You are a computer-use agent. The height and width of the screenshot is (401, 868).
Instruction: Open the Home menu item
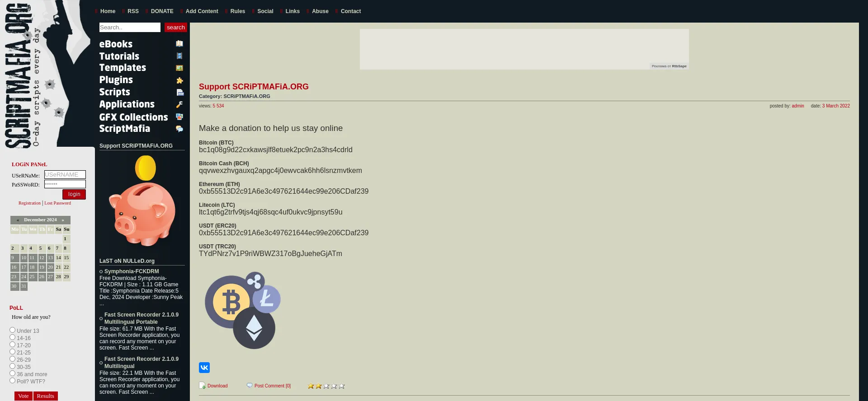(x=108, y=11)
